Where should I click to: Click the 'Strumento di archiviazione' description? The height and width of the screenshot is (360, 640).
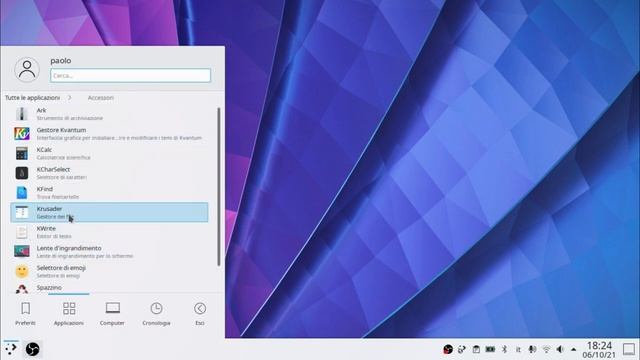click(x=70, y=118)
